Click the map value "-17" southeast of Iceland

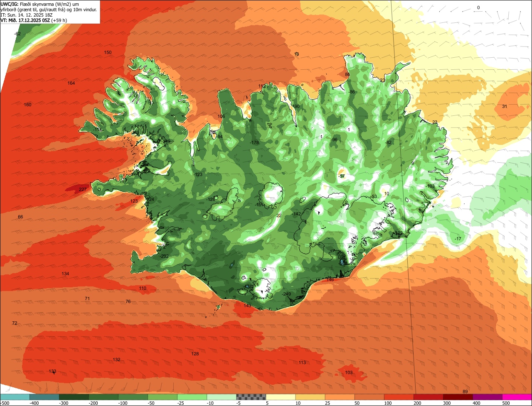458,239
